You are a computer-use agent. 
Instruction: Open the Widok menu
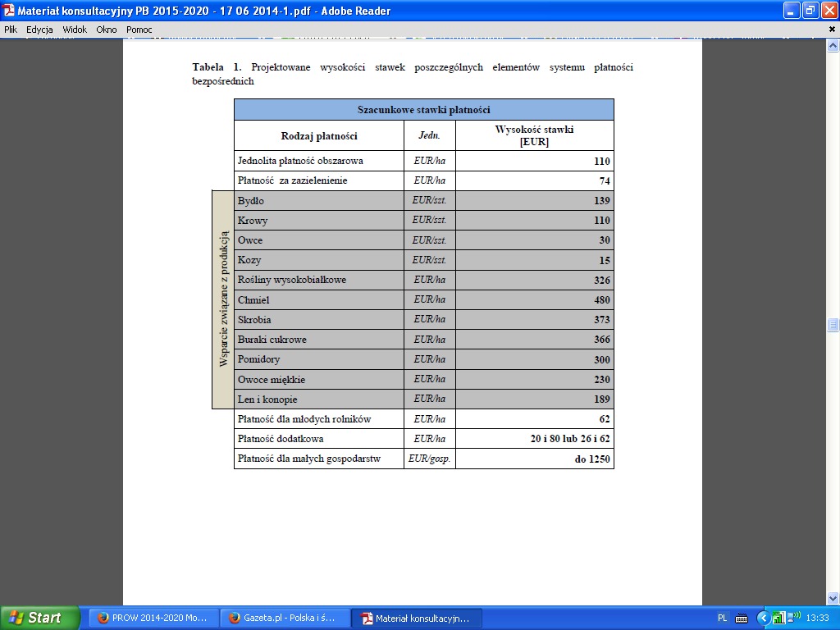pos(75,30)
